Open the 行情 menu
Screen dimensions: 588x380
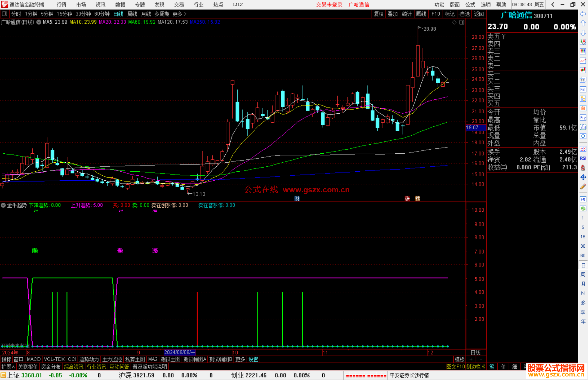click(x=62, y=5)
